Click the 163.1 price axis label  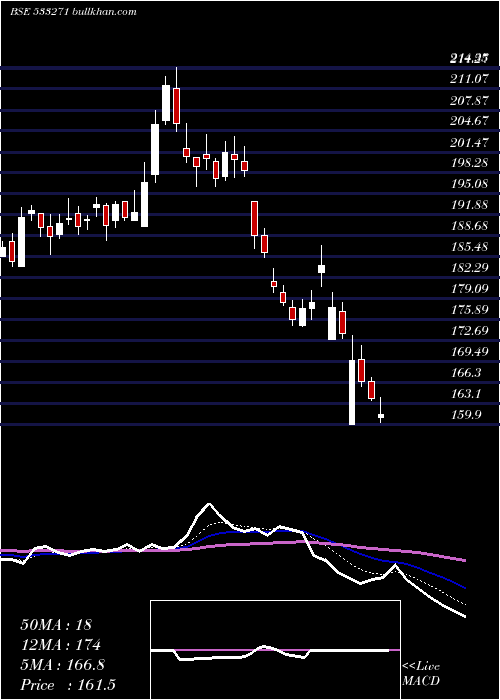point(466,393)
